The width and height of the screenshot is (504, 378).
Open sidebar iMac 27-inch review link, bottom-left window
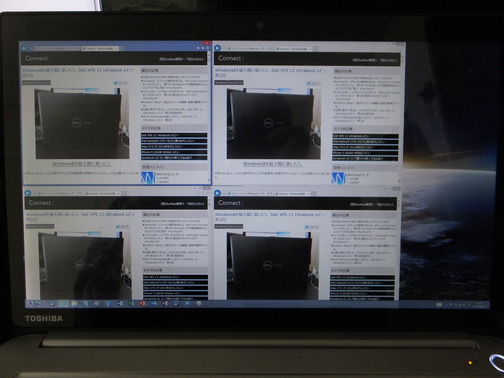pos(175,288)
